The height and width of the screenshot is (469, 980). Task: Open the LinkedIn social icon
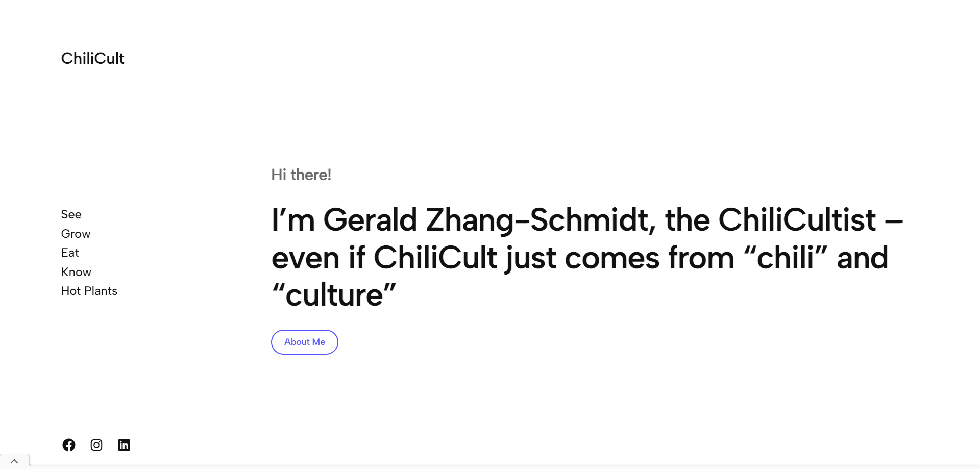pos(124,445)
